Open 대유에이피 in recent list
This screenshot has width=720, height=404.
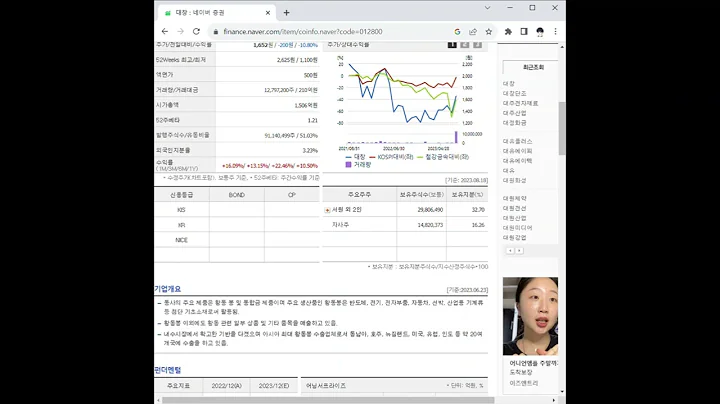coord(518,151)
